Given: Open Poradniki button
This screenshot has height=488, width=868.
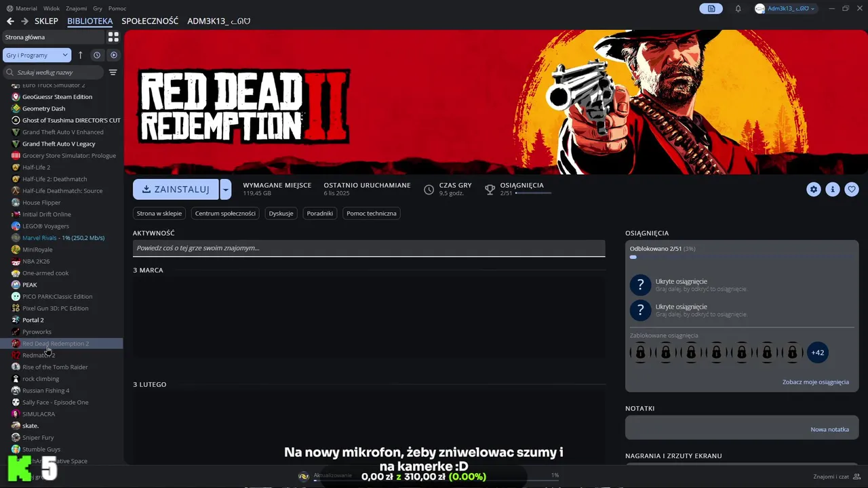Looking at the screenshot, I should pos(320,213).
